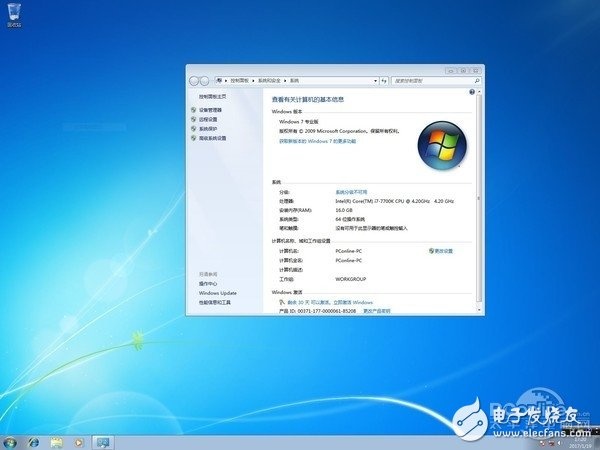
Task: Click Get more features with Windows 7 link
Action: 317,141
